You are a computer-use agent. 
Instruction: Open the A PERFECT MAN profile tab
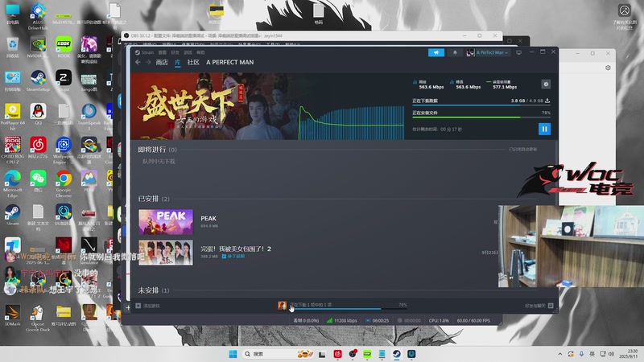230,62
